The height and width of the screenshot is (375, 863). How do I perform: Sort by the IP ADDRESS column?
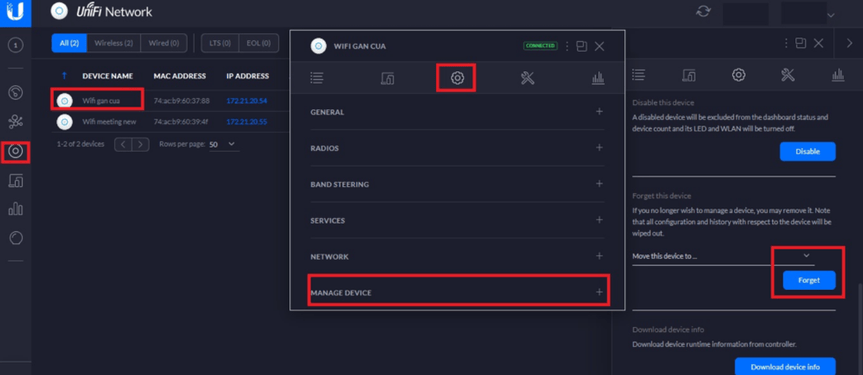pyautogui.click(x=248, y=76)
